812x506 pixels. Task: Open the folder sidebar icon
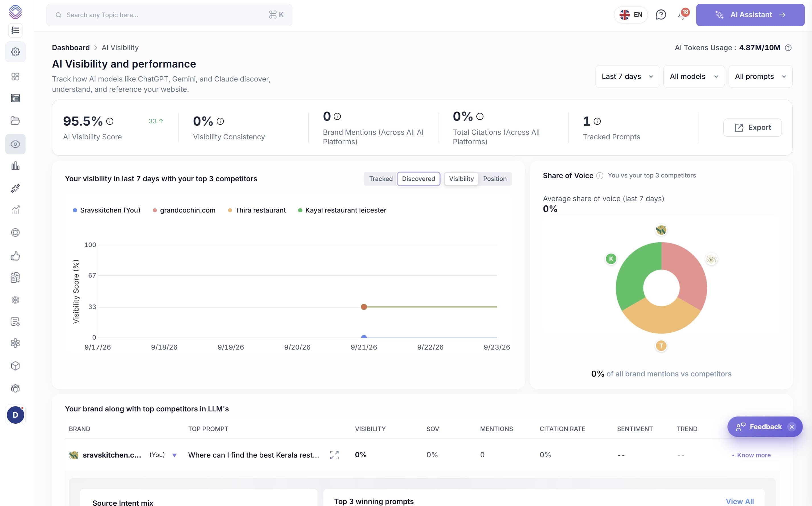click(x=15, y=121)
